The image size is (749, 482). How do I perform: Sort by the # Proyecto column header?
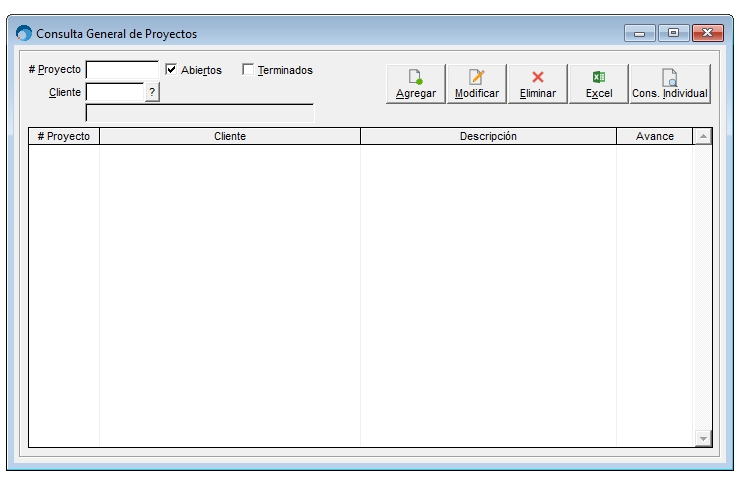(64, 136)
